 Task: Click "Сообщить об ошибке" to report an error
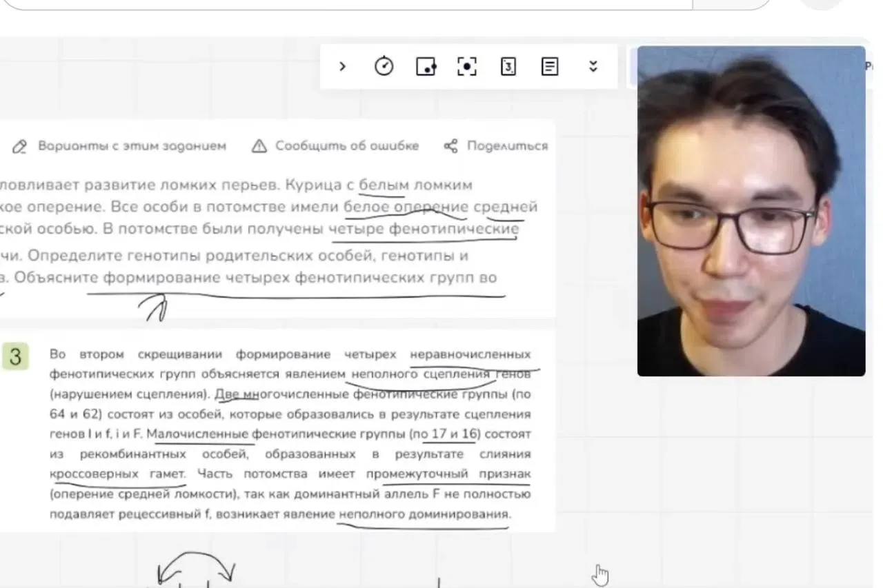(335, 146)
